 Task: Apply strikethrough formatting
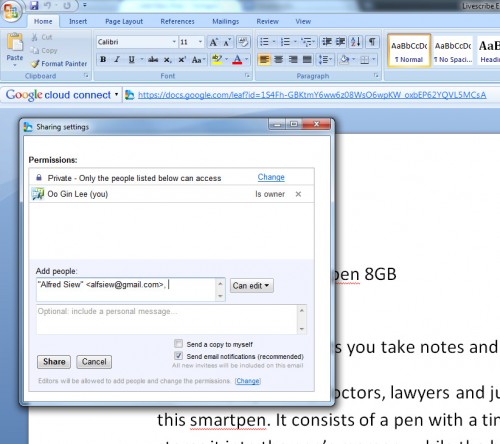(x=153, y=60)
